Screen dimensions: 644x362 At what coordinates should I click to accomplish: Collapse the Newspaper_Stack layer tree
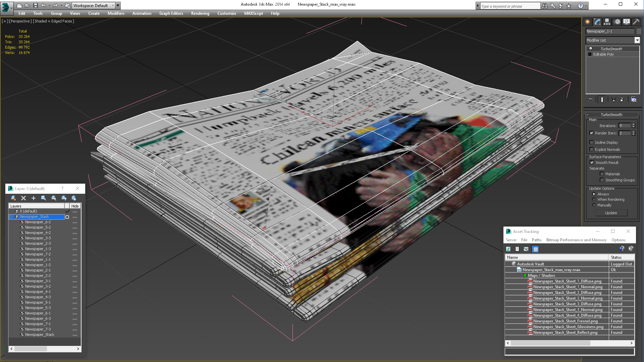pyautogui.click(x=11, y=217)
